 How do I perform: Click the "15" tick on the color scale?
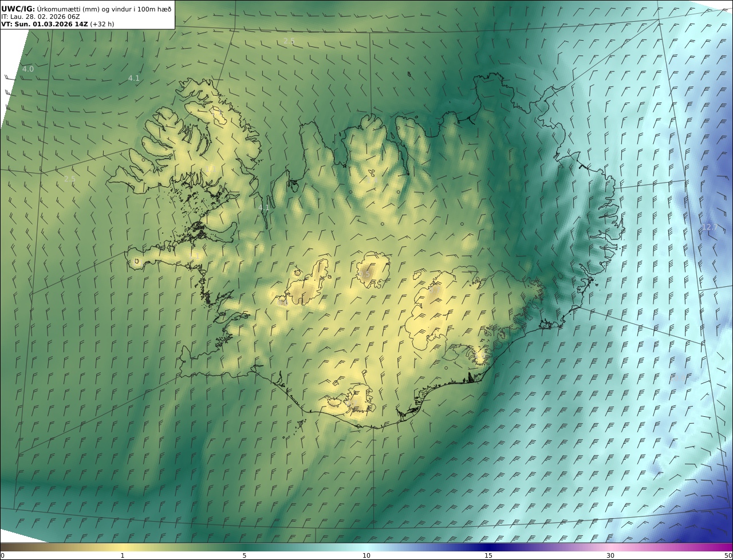click(488, 556)
